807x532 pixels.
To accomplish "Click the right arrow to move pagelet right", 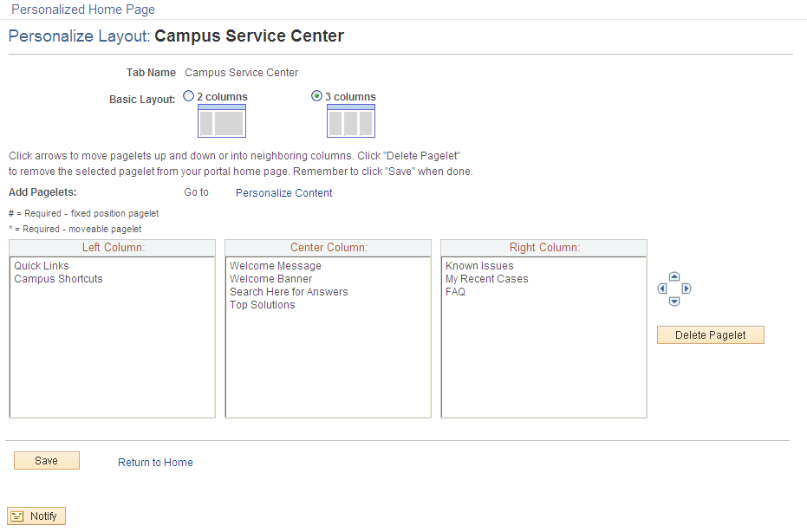I will click(x=686, y=289).
